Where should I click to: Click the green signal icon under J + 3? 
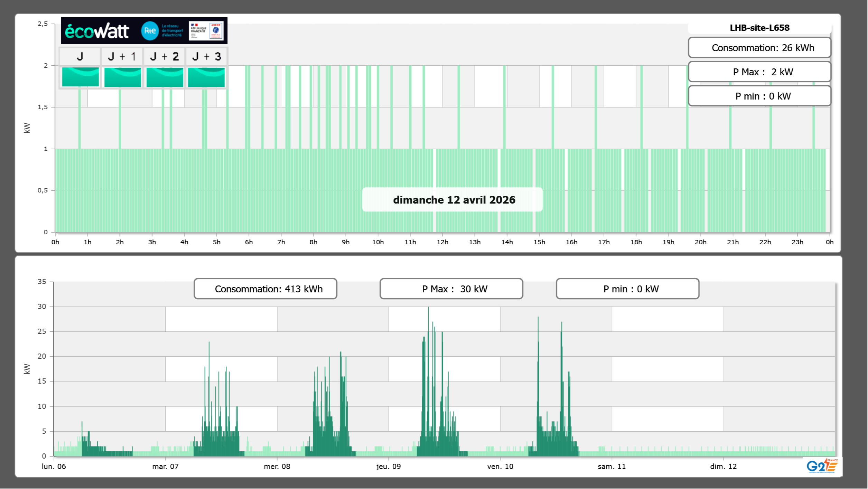point(206,77)
